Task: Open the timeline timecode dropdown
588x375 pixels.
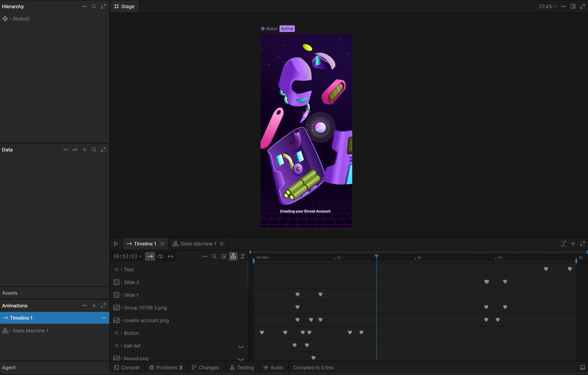Action: tap(128, 256)
